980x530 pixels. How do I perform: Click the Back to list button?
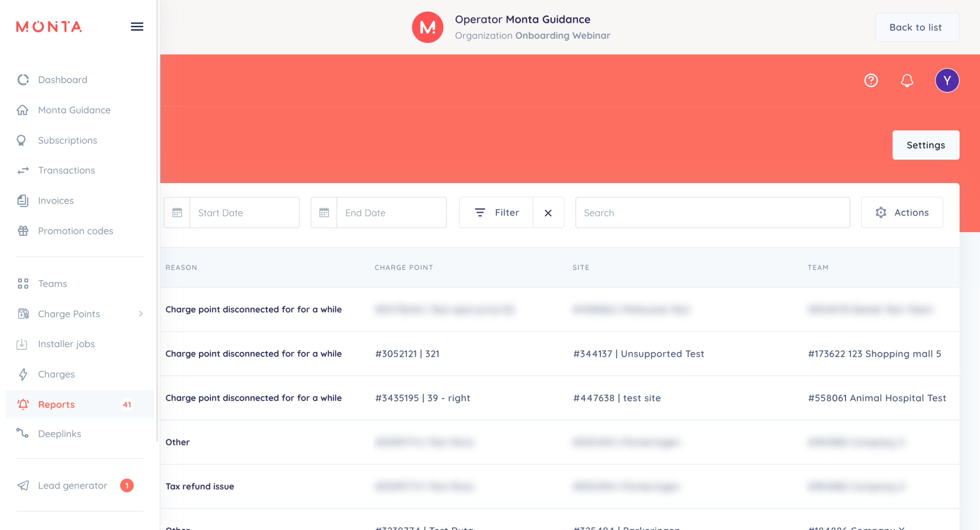pyautogui.click(x=916, y=27)
